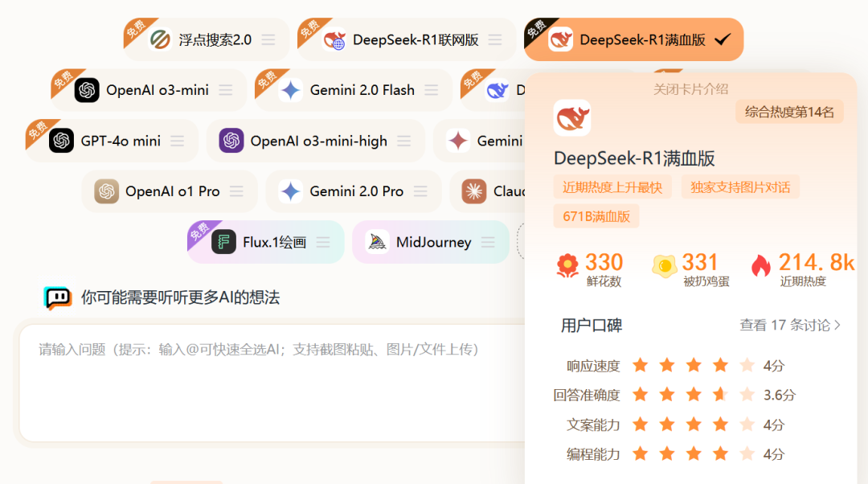Open the GPT-4o mini handle menu
The height and width of the screenshot is (484, 868).
tap(177, 141)
